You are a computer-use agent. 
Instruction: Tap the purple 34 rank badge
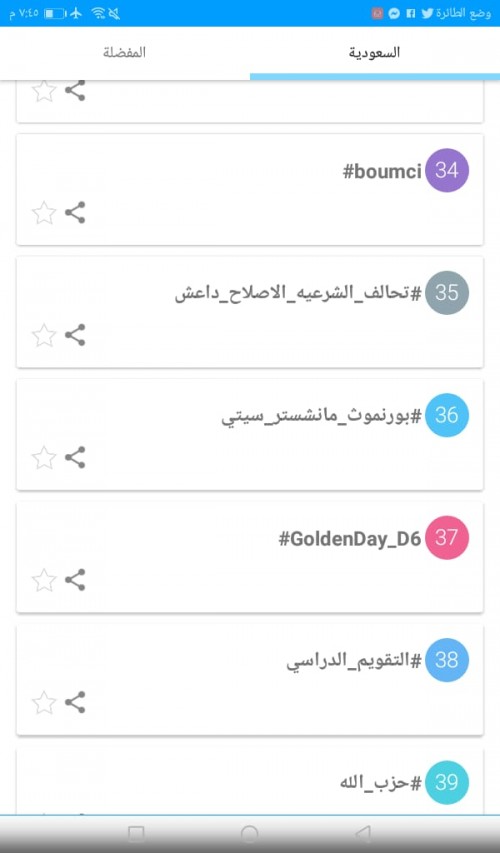pos(447,170)
